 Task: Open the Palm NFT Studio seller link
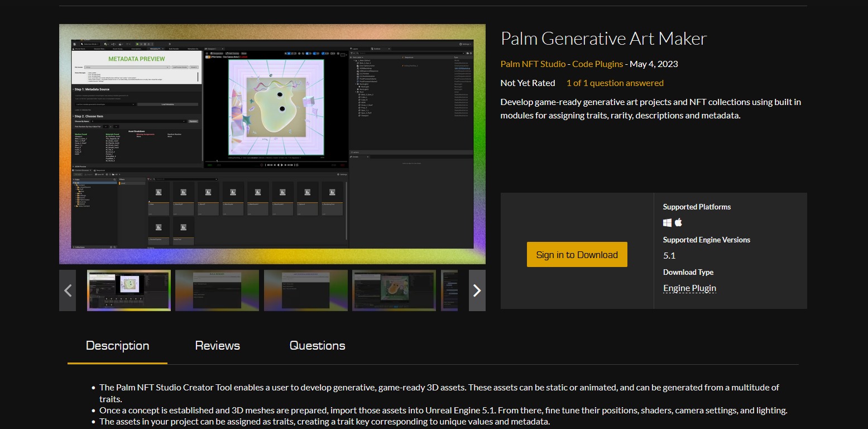[x=533, y=64]
